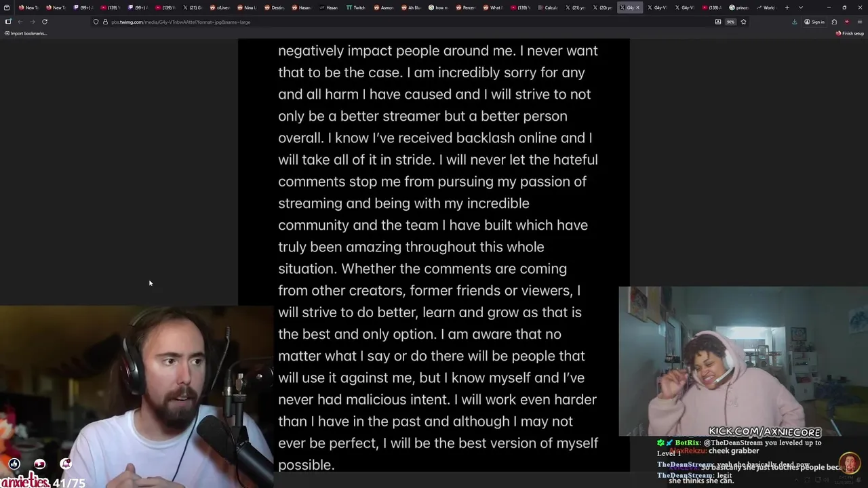The width and height of the screenshot is (868, 488).
Task: Open a new tab with plus button
Action: 787,7
